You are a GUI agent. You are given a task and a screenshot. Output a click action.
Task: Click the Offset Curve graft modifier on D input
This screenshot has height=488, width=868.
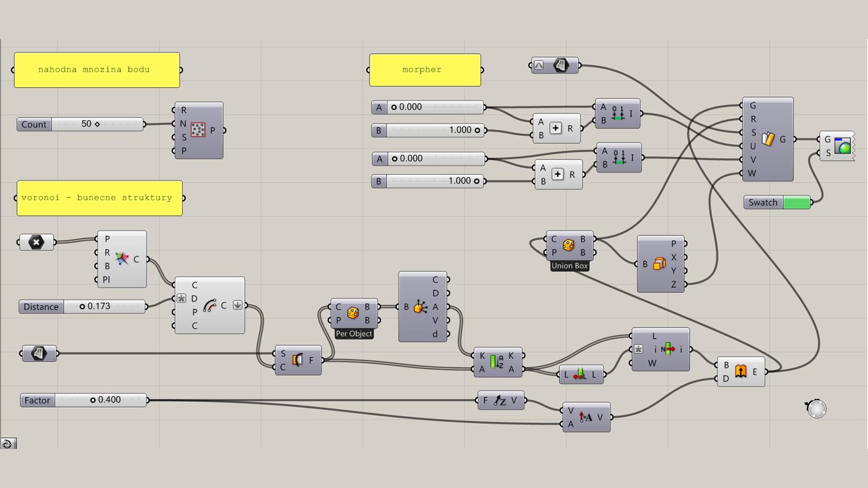point(182,298)
